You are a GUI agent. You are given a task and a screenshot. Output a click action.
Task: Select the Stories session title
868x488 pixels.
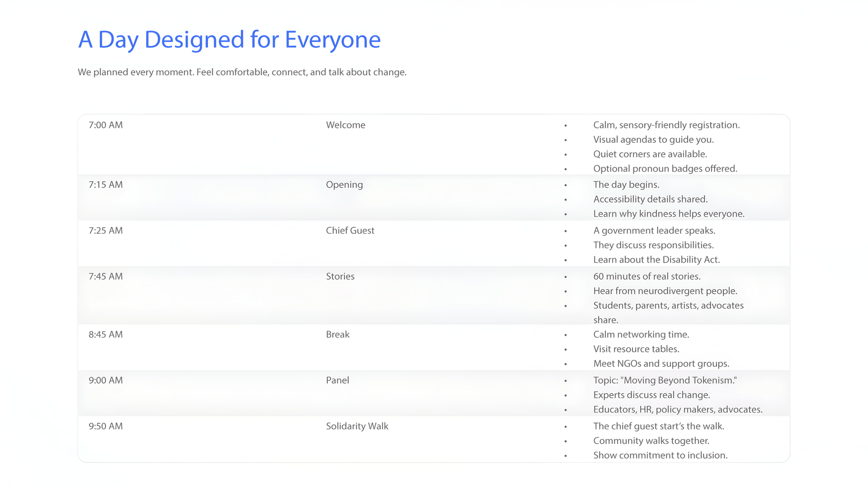(x=340, y=277)
